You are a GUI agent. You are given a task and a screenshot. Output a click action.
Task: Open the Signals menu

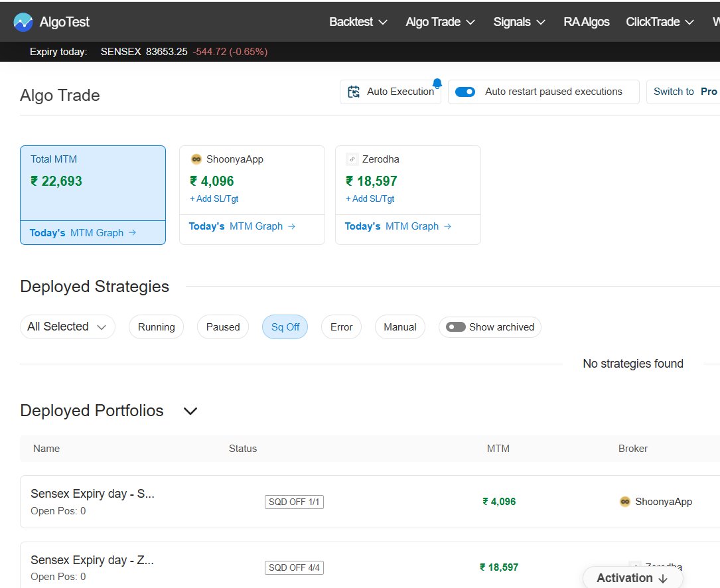click(x=519, y=22)
